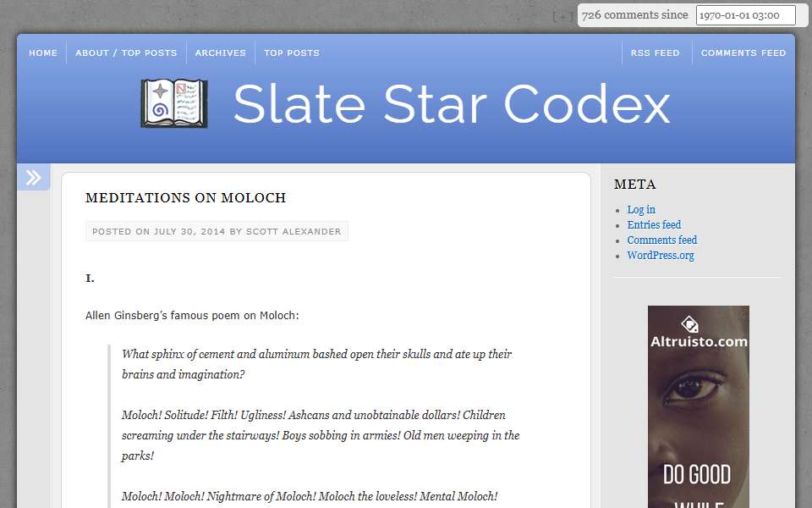Image resolution: width=812 pixels, height=508 pixels.
Task: Click the Slate Star Codex title
Action: pos(452,103)
